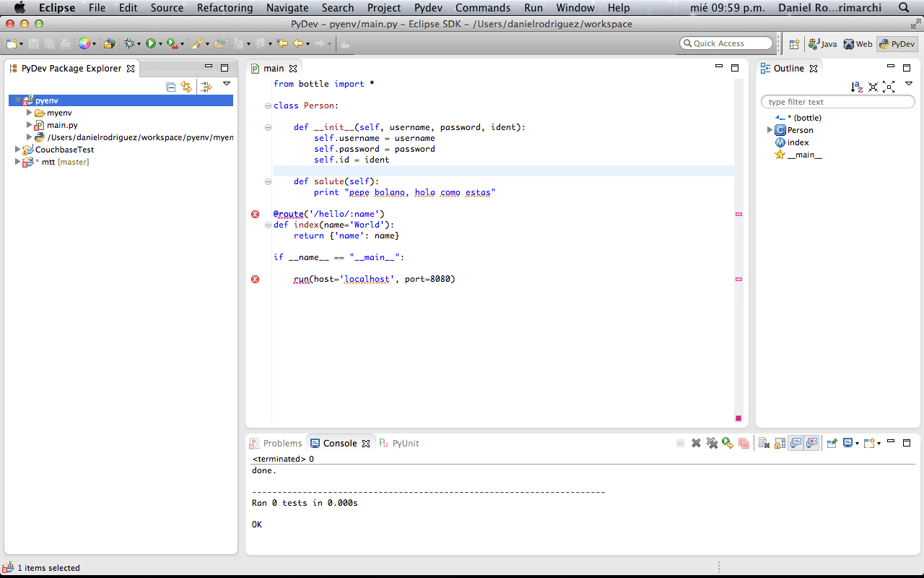Click the Open Perspective icon
Image resolution: width=924 pixels, height=578 pixels.
point(794,44)
